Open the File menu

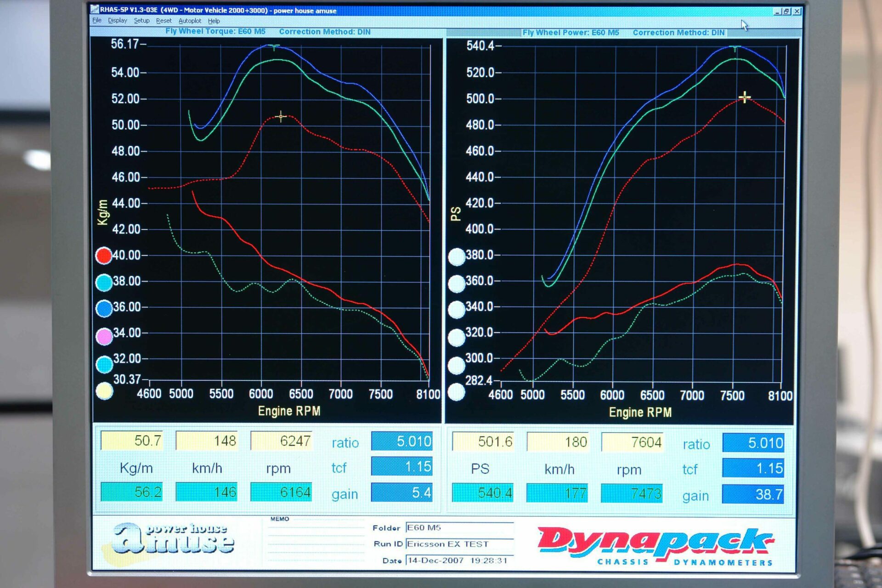tap(96, 21)
